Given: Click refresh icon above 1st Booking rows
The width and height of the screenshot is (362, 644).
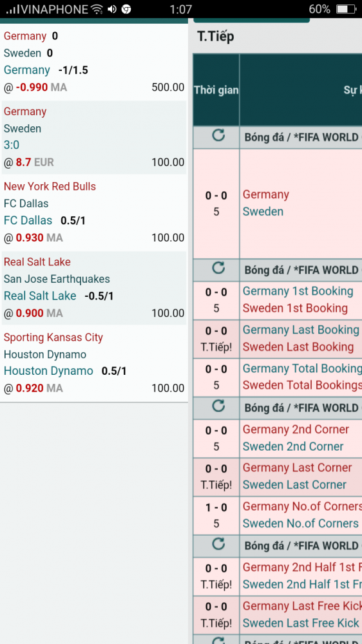Looking at the screenshot, I should point(218,268).
